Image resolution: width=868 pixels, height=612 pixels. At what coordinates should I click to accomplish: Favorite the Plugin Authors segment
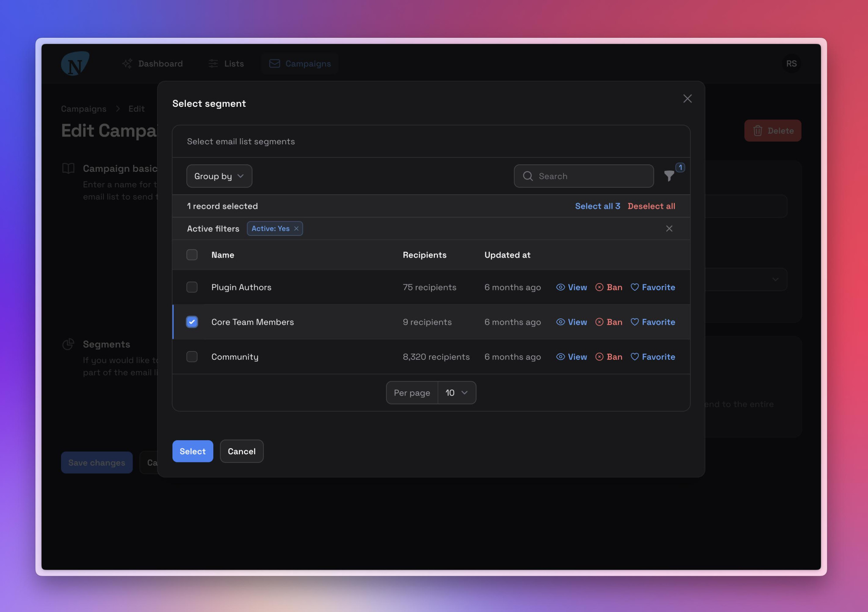tap(653, 287)
